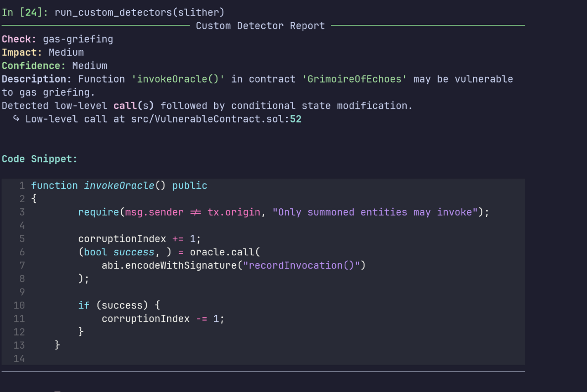
Task: Select the Impact: label
Action: [x=21, y=52]
